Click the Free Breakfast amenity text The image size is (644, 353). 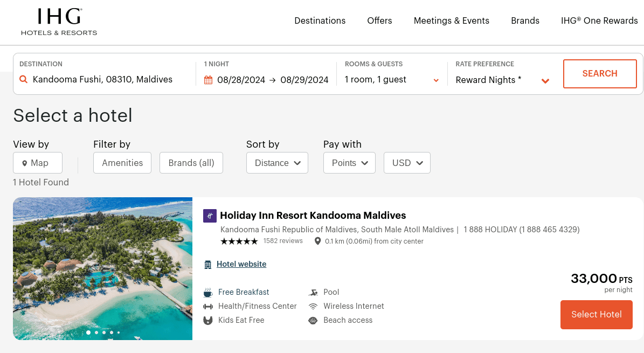(x=244, y=292)
